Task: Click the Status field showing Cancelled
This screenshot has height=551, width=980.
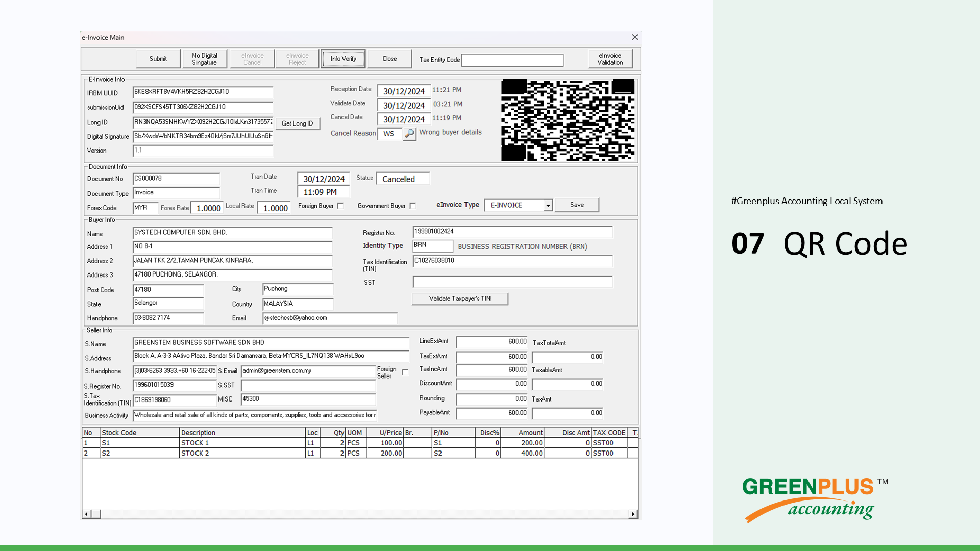Action: pyautogui.click(x=403, y=179)
